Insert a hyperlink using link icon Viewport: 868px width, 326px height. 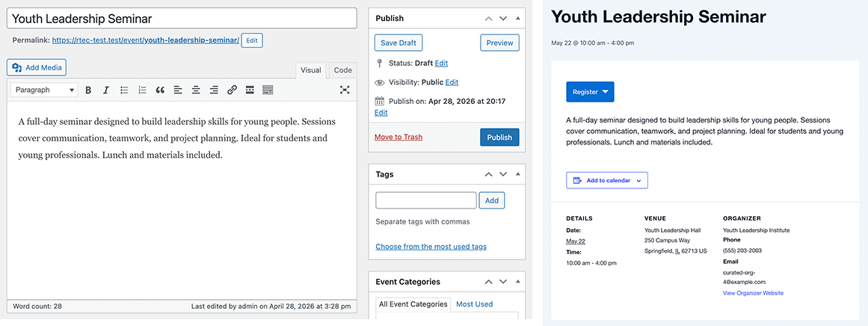[232, 90]
